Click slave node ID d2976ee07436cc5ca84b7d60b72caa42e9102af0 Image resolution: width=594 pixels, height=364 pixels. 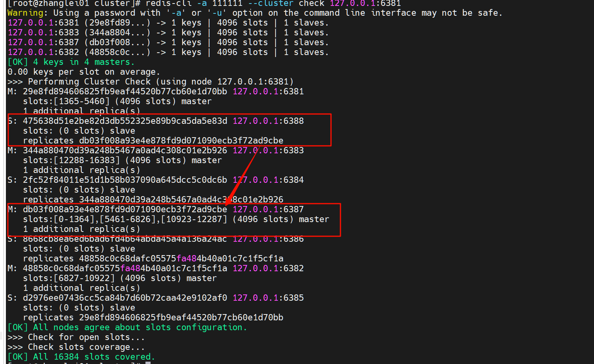tap(125, 298)
